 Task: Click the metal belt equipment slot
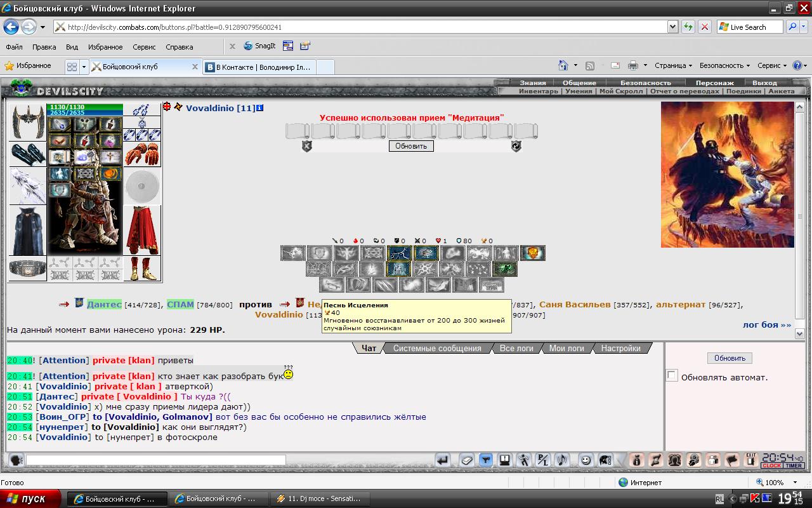(x=27, y=268)
